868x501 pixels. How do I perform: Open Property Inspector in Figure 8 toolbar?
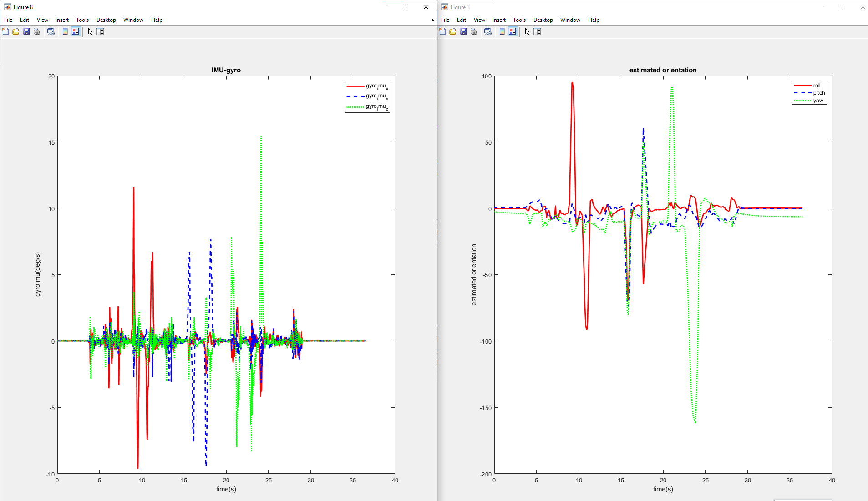tap(101, 31)
